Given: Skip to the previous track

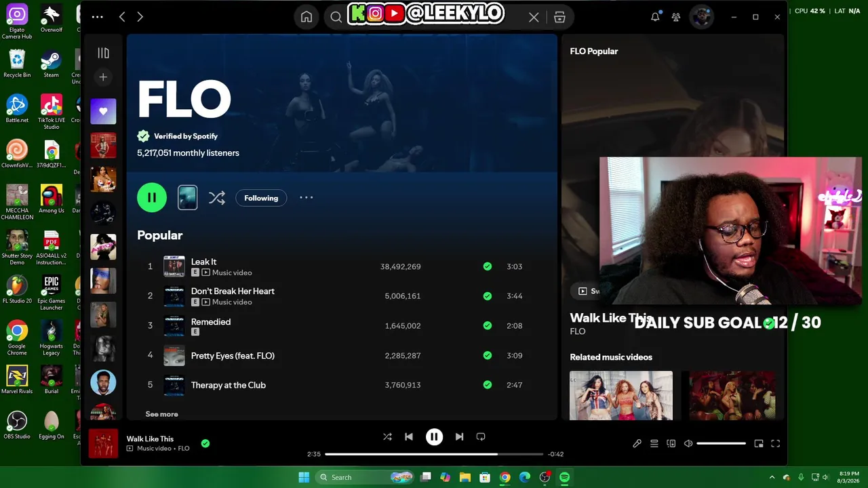Looking at the screenshot, I should tap(409, 437).
